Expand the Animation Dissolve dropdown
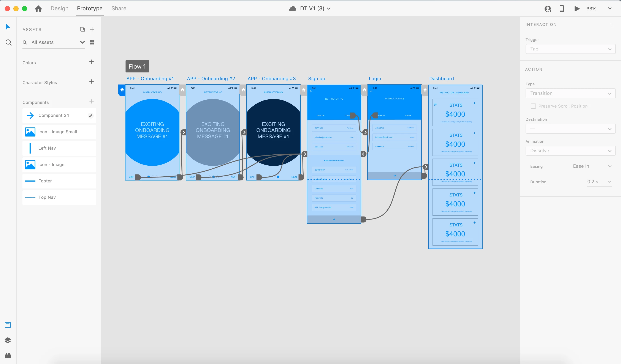 click(570, 151)
